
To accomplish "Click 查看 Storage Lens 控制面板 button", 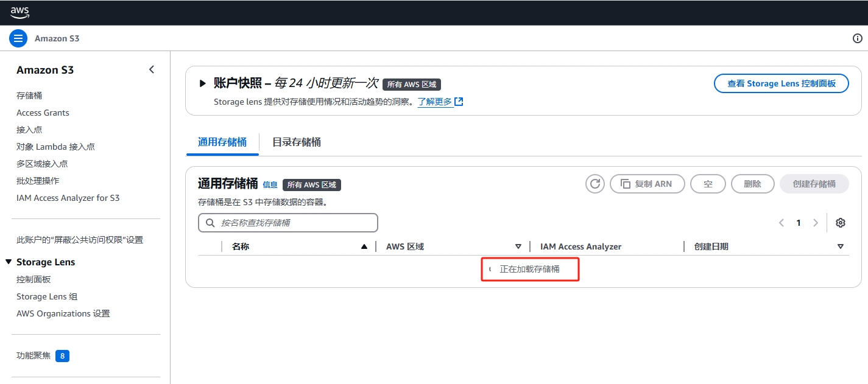I will [782, 83].
